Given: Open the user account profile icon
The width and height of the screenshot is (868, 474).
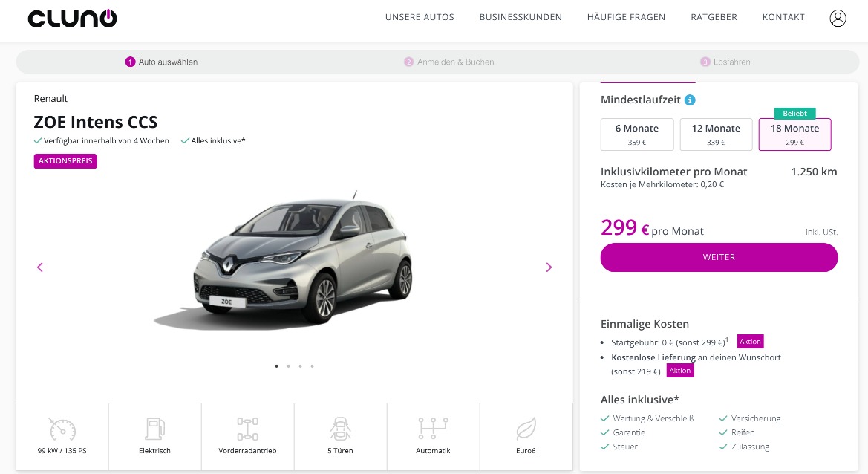Looking at the screenshot, I should click(x=838, y=18).
